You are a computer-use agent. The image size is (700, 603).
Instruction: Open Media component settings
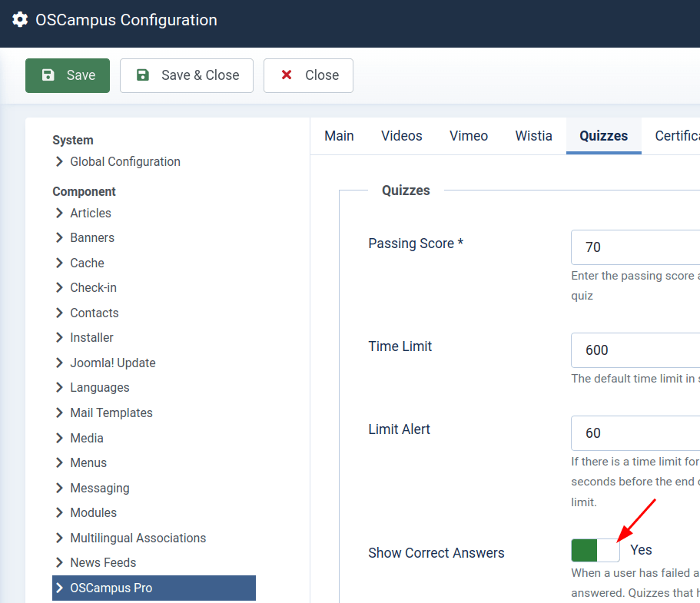(x=87, y=438)
